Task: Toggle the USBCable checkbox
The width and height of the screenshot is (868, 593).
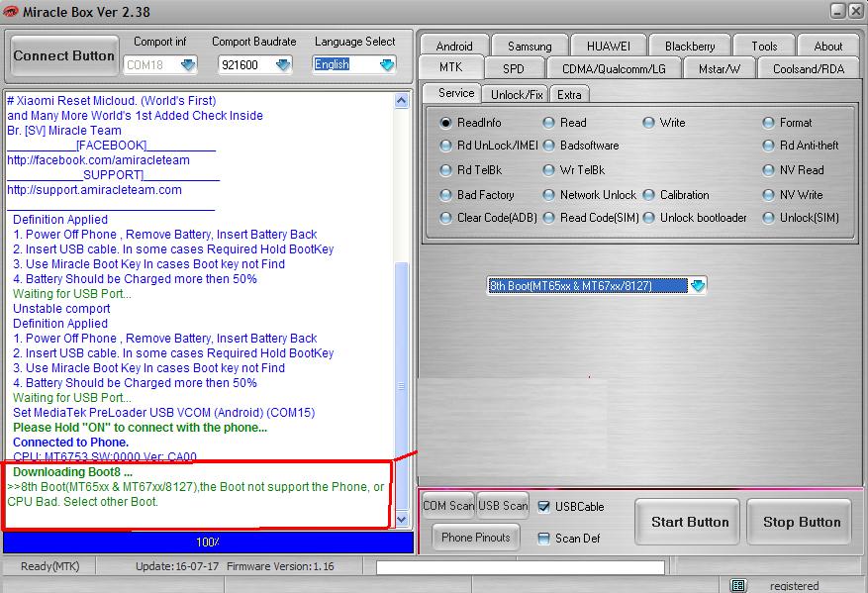Action: 544,507
